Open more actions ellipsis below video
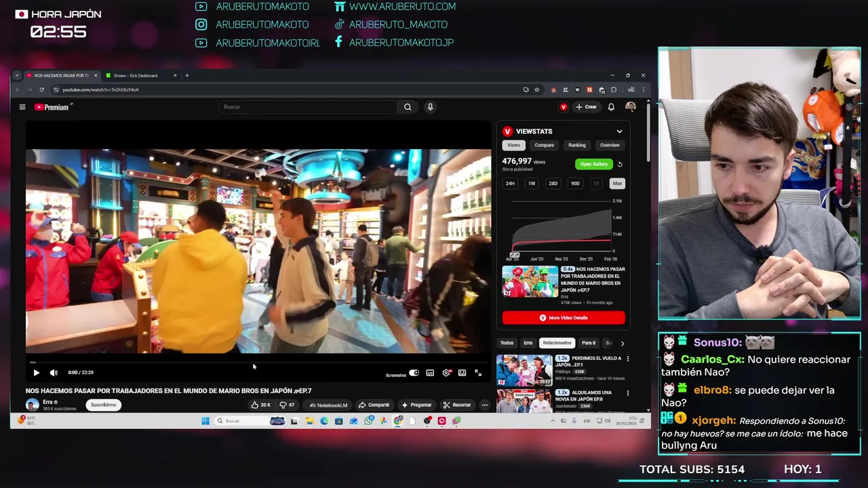Image resolution: width=868 pixels, height=488 pixels. click(484, 405)
